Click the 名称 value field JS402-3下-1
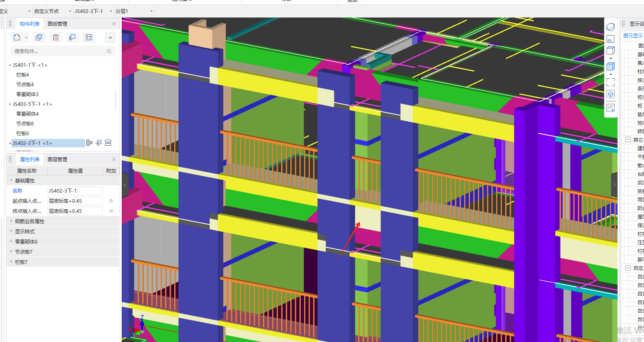The width and height of the screenshot is (644, 342). 75,191
